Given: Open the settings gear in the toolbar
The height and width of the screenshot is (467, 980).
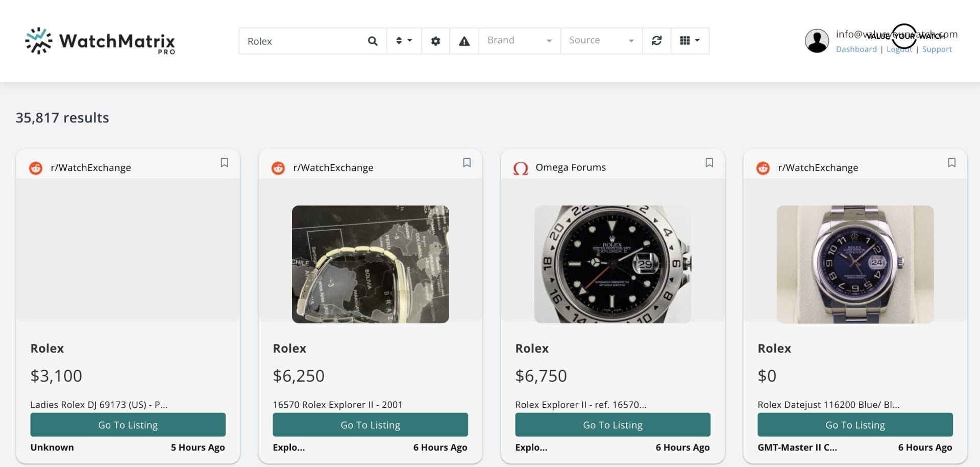Looking at the screenshot, I should click(435, 40).
